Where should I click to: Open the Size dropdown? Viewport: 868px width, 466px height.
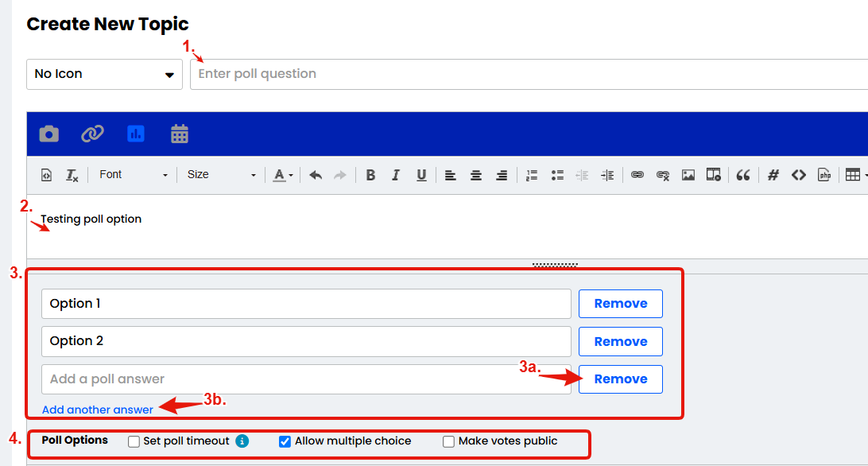pos(222,175)
